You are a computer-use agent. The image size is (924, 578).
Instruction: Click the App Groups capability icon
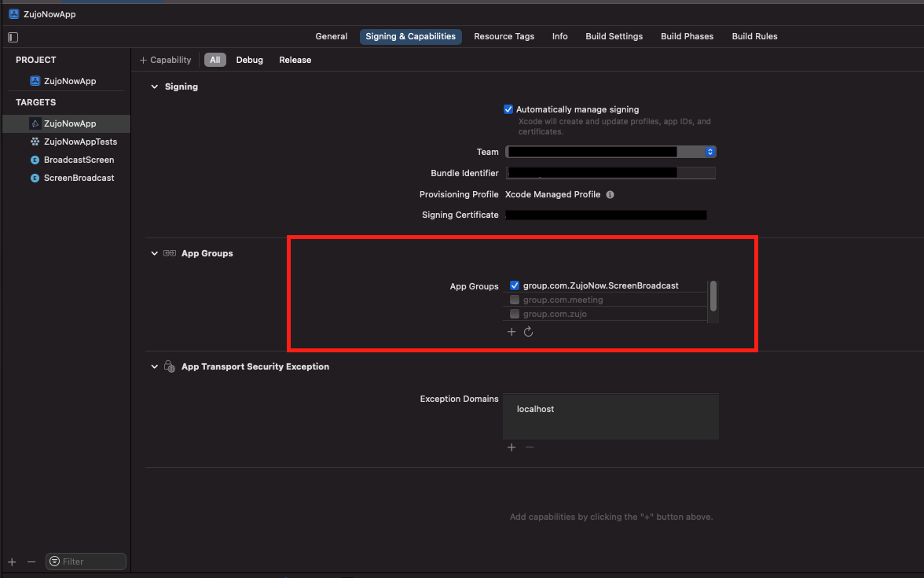170,253
